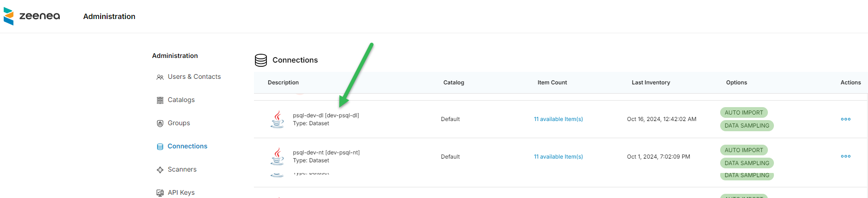Click the Connections database sidebar icon

(160, 147)
